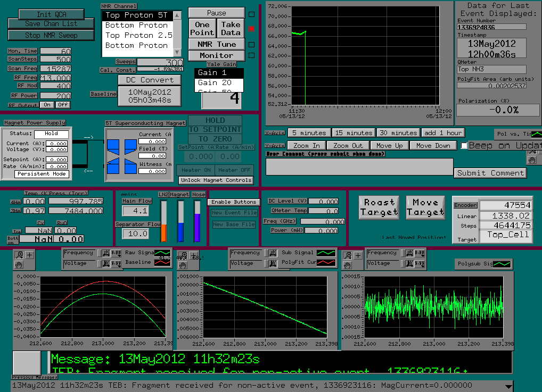The height and width of the screenshot is (392, 542).
Task: Click the Nose level indicator bar
Action: click(198, 221)
